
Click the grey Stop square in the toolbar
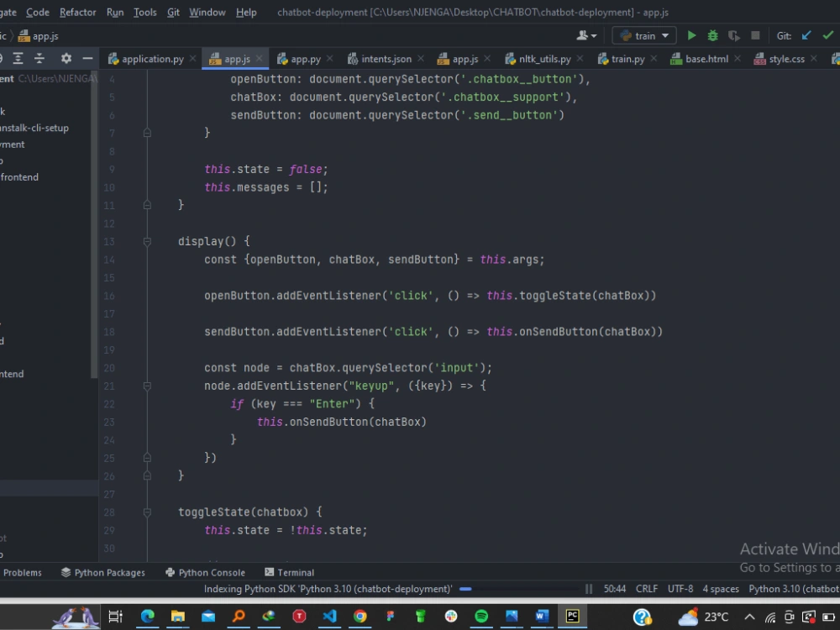click(x=755, y=35)
